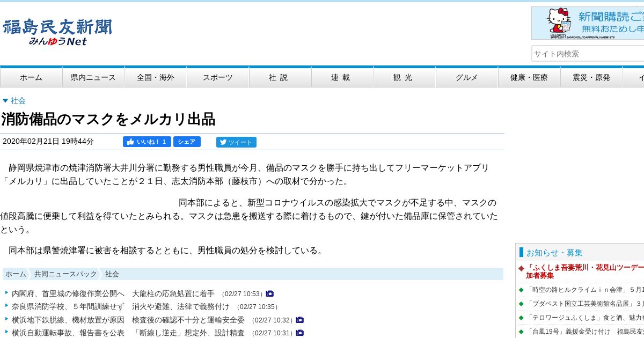Click the 社会 category link with triangle
This screenshot has width=644, height=338.
tap(14, 100)
